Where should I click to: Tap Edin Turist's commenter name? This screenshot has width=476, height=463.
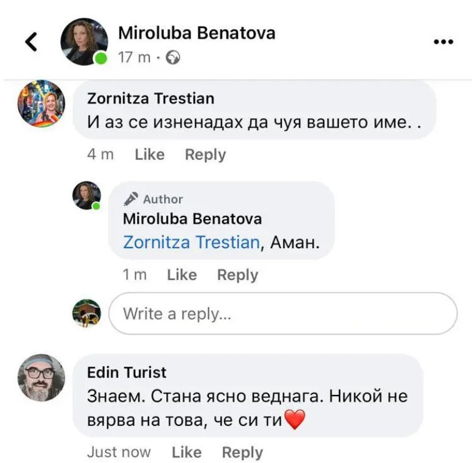tap(127, 372)
